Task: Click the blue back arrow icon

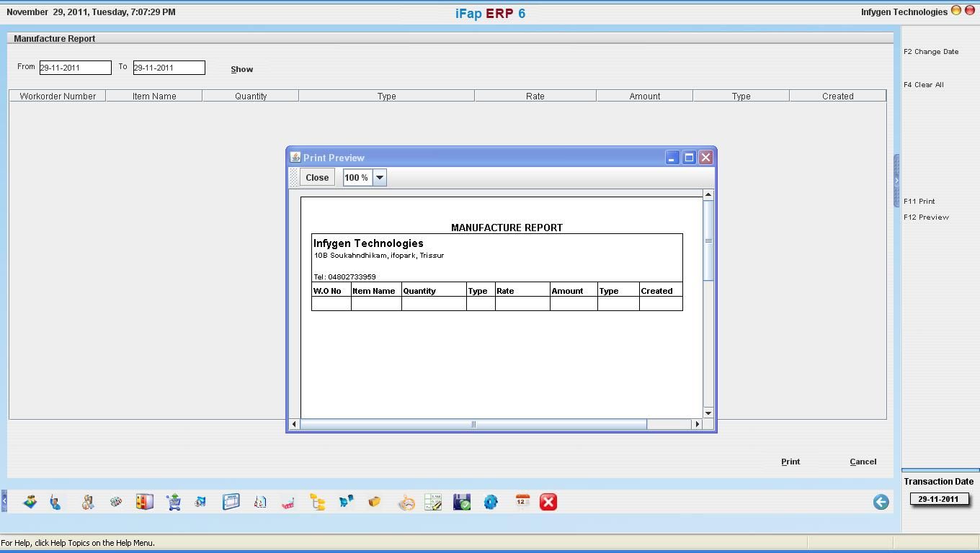Action: [881, 502]
